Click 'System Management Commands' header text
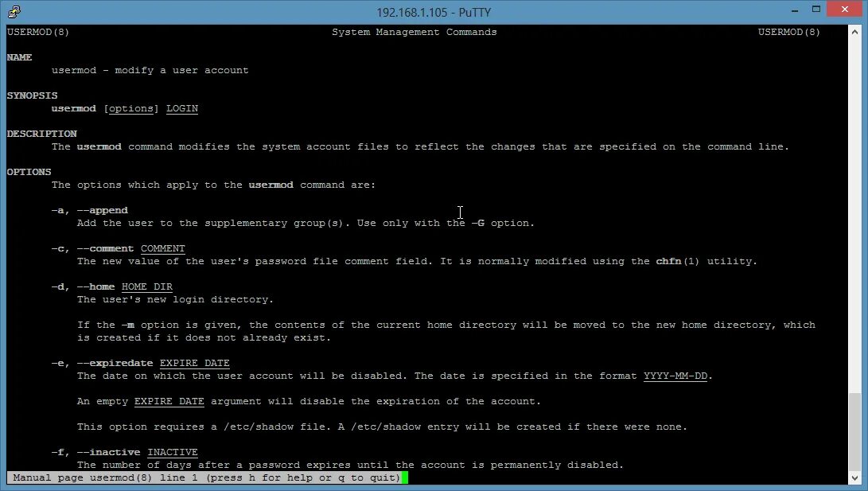The height and width of the screenshot is (491, 868). [x=414, y=32]
